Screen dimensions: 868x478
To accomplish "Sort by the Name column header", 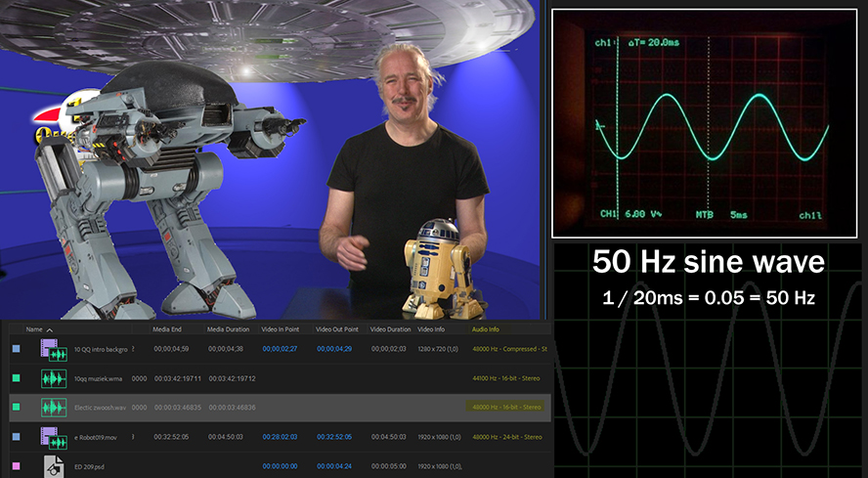I will coord(34,329).
